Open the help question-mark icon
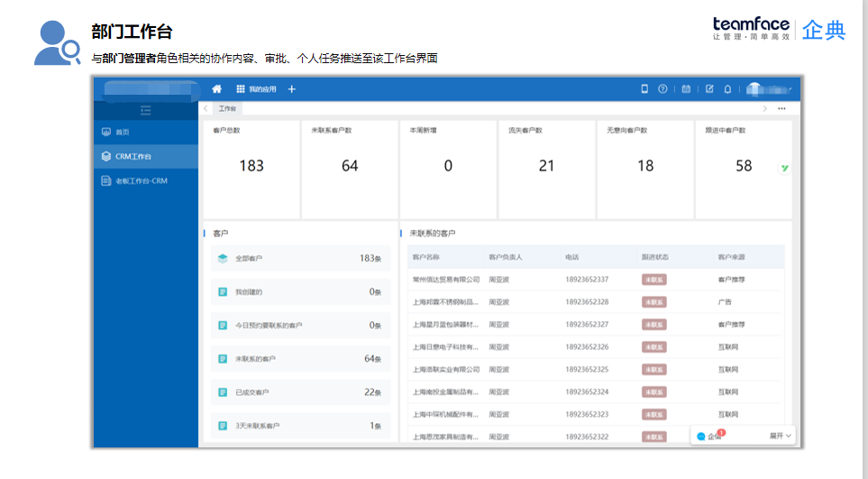This screenshot has height=479, width=868. coord(662,89)
